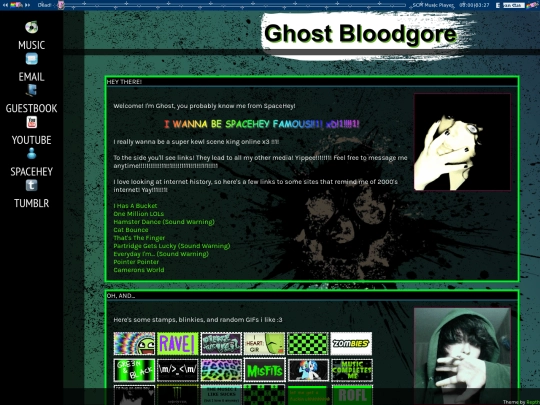
Task: Click the music player progress bar
Action: [234, 5]
